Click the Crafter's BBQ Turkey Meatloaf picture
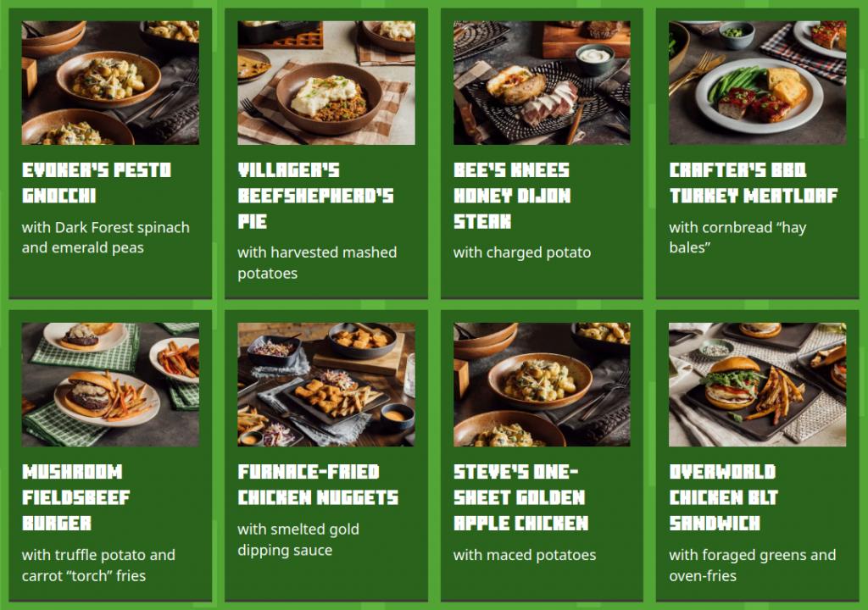 tap(757, 83)
